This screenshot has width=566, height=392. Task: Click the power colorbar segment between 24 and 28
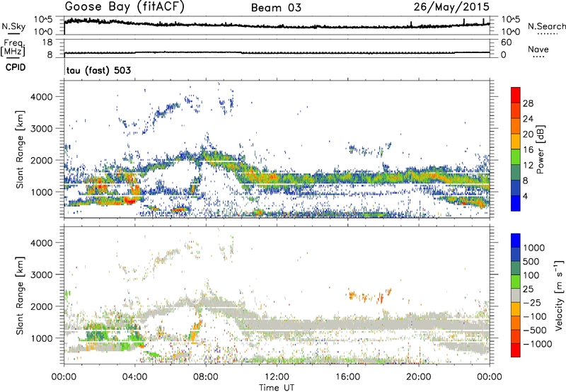click(x=516, y=111)
